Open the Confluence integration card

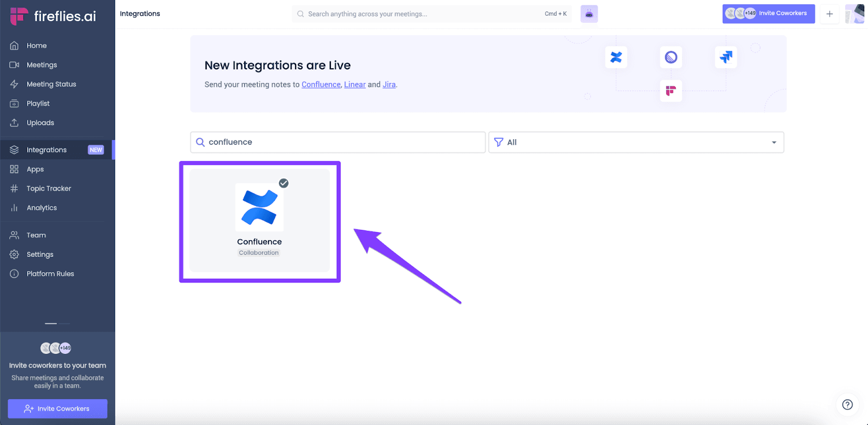[260, 221]
